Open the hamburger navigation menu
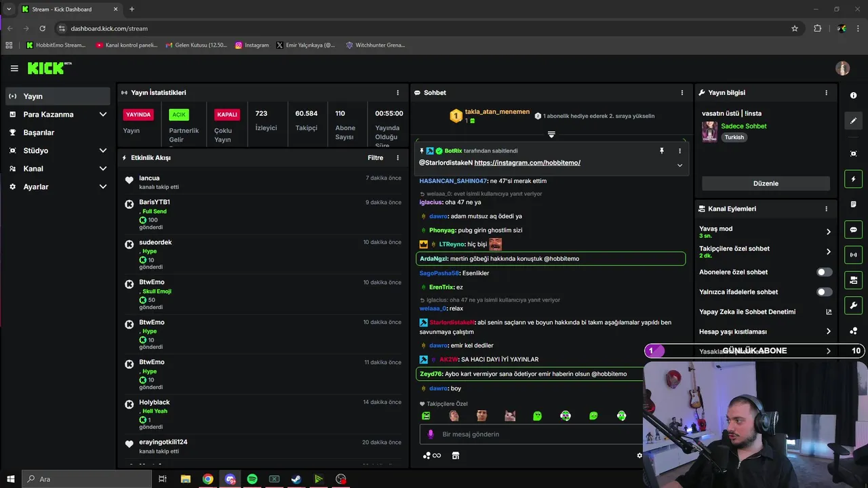The image size is (868, 488). pyautogui.click(x=14, y=68)
